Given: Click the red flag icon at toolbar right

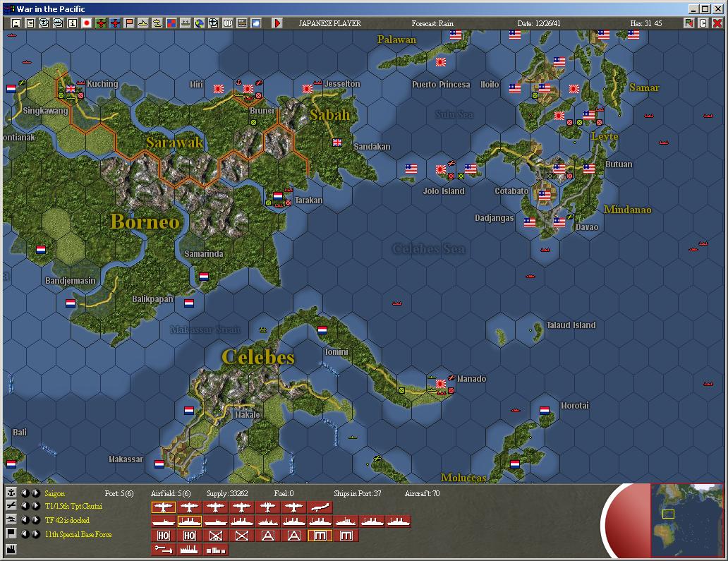Looking at the screenshot, I should click(689, 23).
